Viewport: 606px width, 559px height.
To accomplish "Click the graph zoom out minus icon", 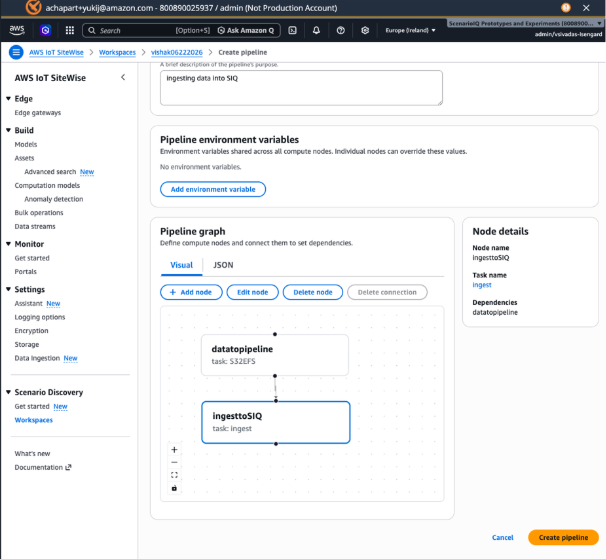I will click(x=174, y=462).
